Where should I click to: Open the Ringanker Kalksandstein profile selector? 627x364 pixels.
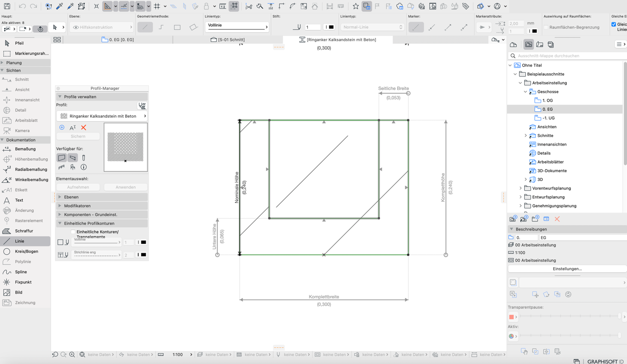(x=102, y=116)
